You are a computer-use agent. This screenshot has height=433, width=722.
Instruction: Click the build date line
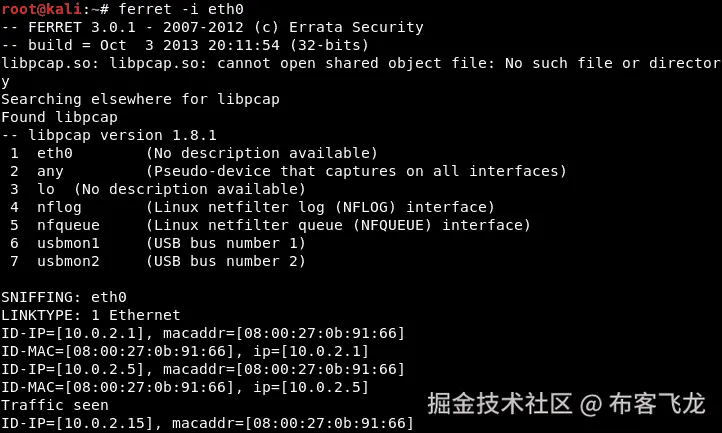184,45
